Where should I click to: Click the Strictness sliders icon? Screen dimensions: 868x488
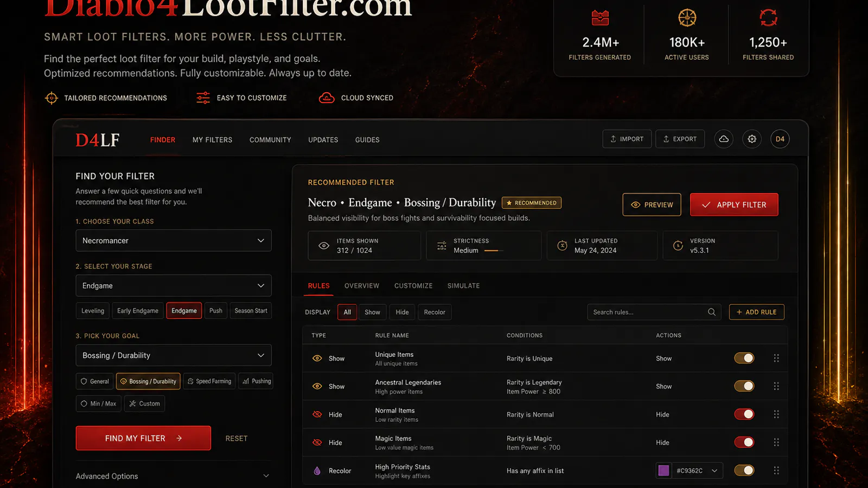click(442, 246)
